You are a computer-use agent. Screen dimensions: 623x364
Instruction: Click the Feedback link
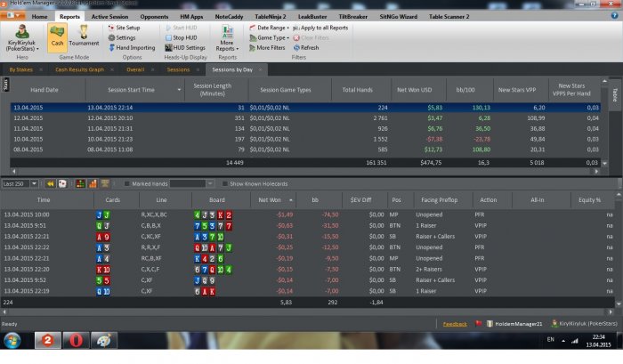(x=455, y=324)
